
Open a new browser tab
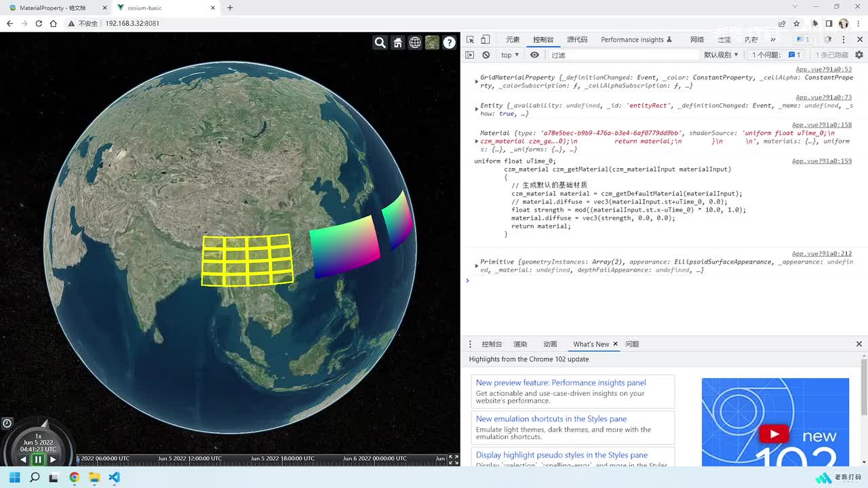pos(230,7)
